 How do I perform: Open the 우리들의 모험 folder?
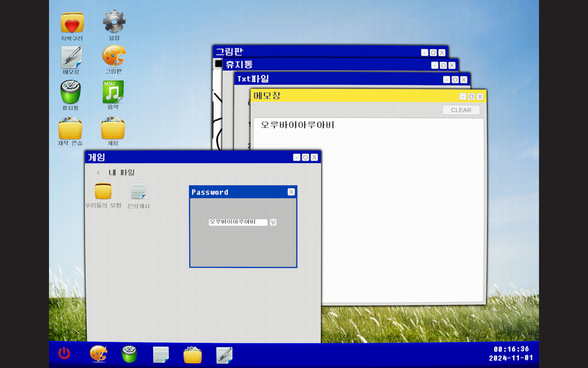103,191
